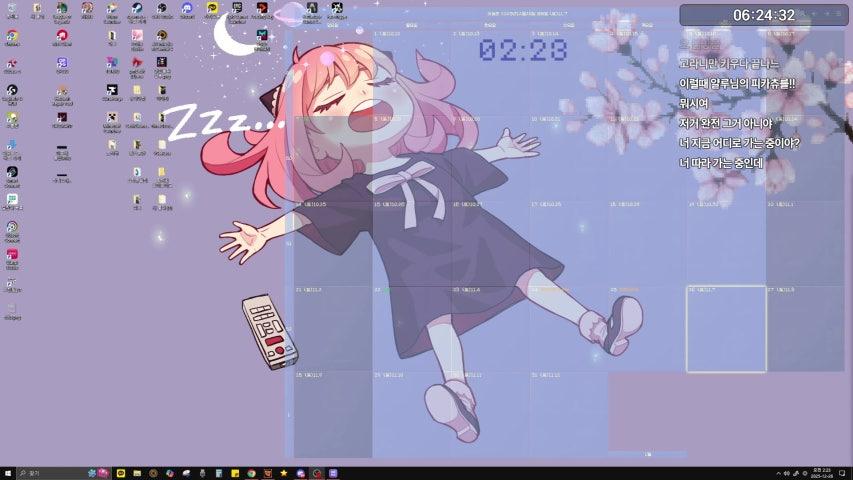
Task: Open Chrome from the taskbar
Action: [251, 473]
